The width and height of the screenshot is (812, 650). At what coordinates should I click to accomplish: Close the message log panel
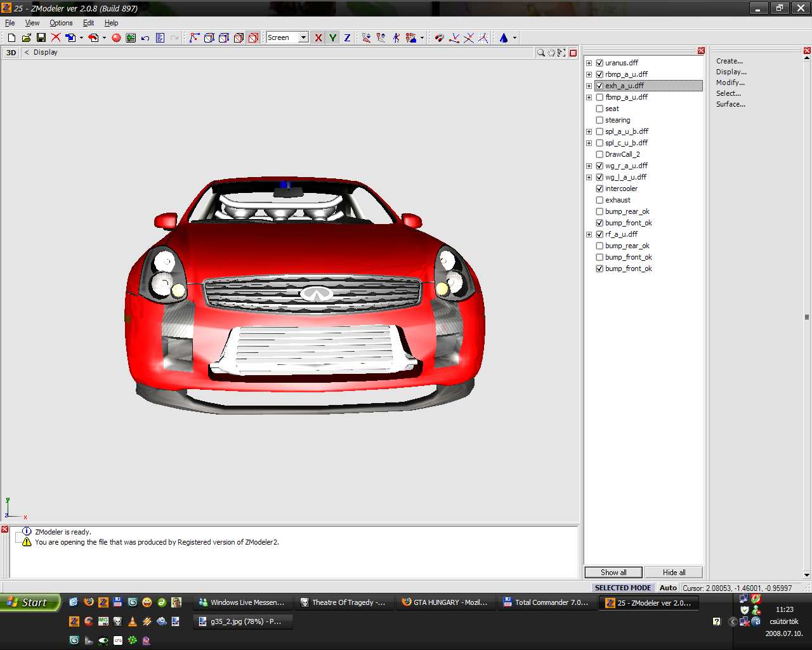[4, 529]
